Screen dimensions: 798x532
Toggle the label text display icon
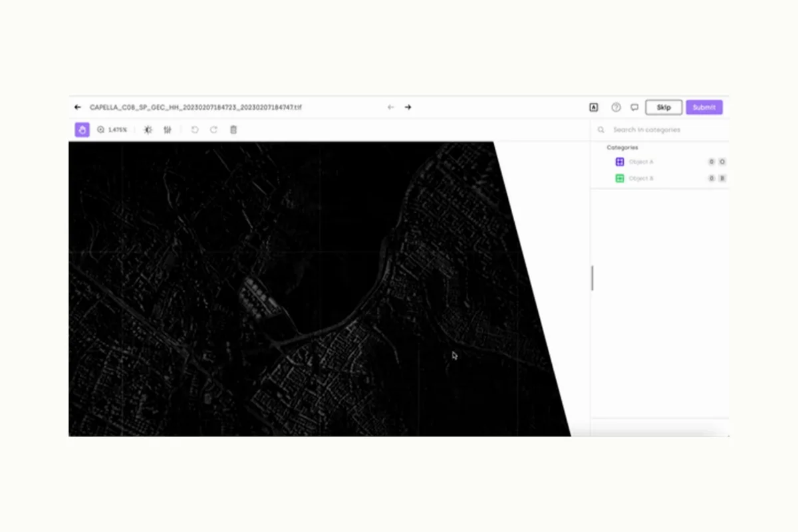click(594, 107)
